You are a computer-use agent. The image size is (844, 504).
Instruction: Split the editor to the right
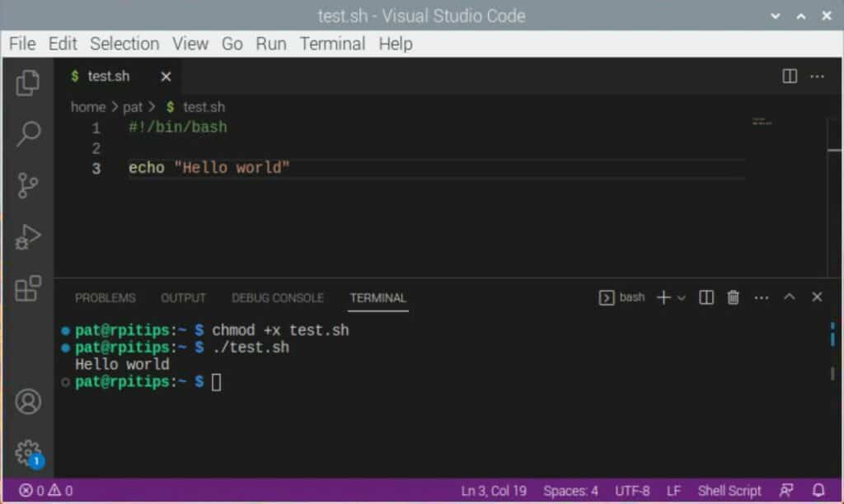pos(789,77)
